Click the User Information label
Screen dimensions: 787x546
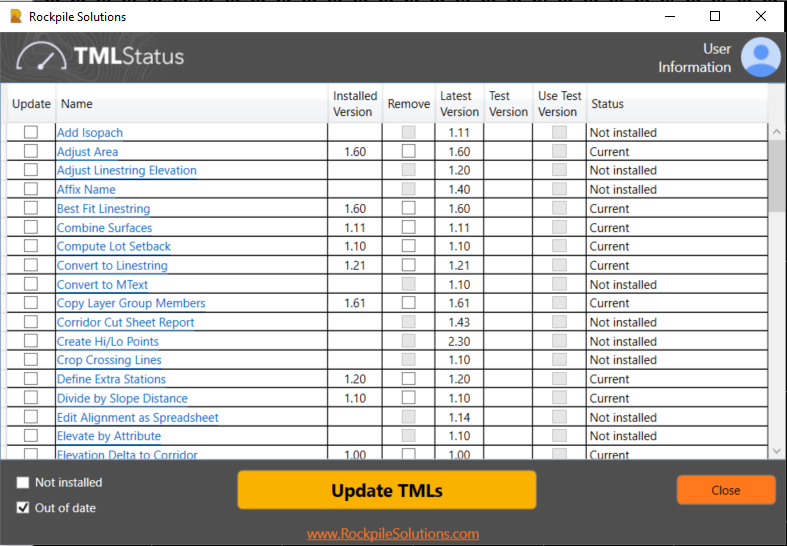(695, 58)
